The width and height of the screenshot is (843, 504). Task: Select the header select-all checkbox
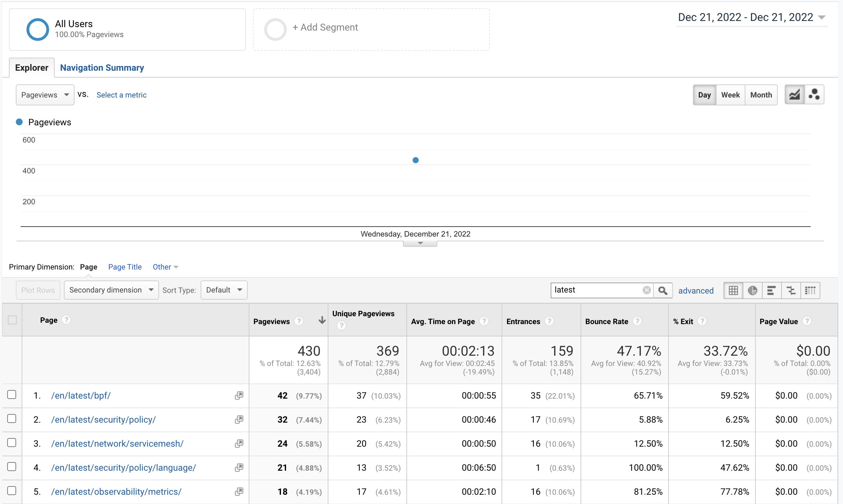tap(13, 320)
